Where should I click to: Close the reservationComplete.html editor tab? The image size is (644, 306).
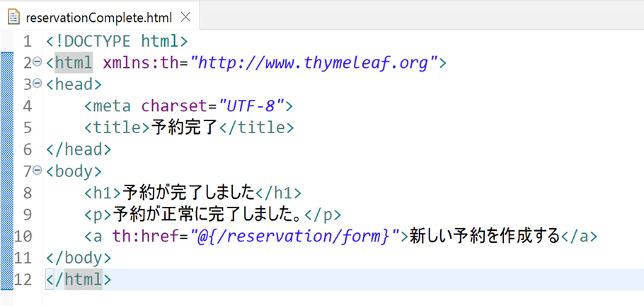pos(185,17)
